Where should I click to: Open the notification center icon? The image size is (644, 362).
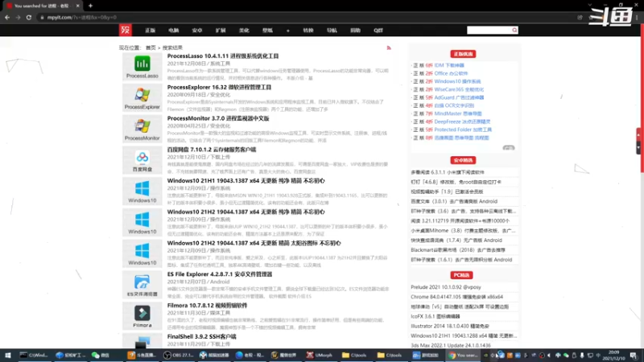(x=634, y=356)
